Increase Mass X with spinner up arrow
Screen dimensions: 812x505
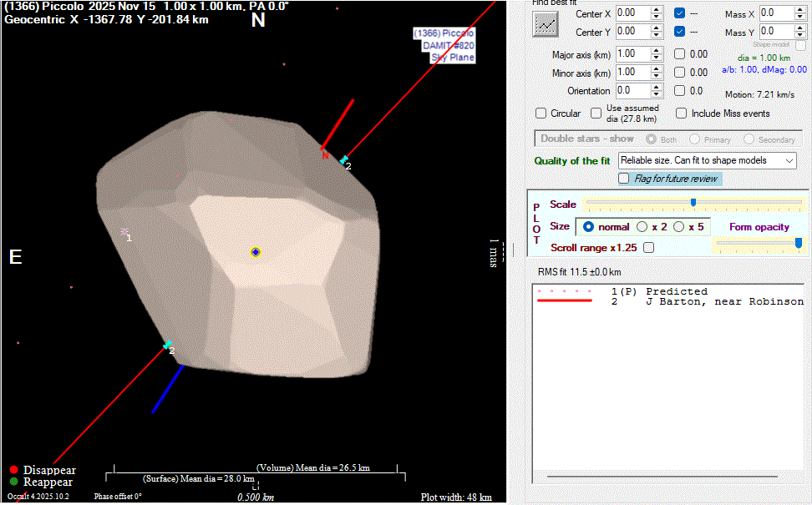799,9
